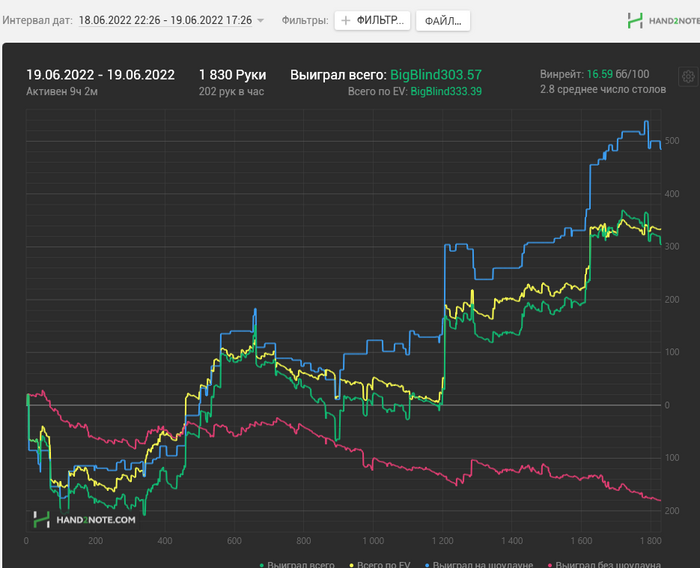Click the ФИЛЬТР add-filter button
Image resolution: width=700 pixels, height=568 pixels.
[x=372, y=21]
